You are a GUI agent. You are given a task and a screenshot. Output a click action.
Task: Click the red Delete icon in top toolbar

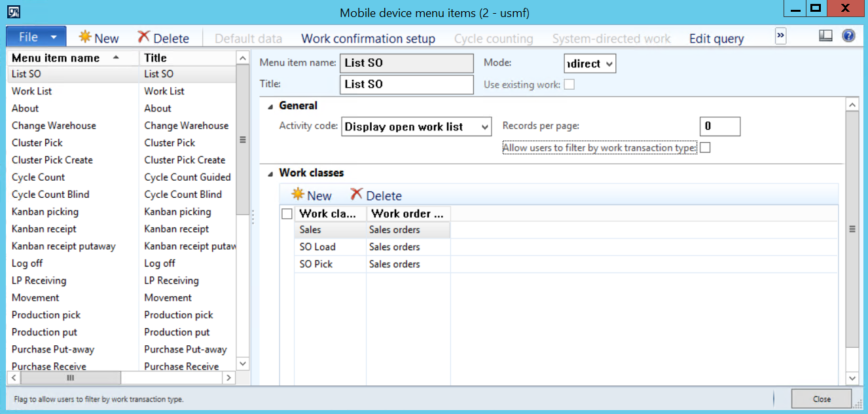click(x=144, y=37)
